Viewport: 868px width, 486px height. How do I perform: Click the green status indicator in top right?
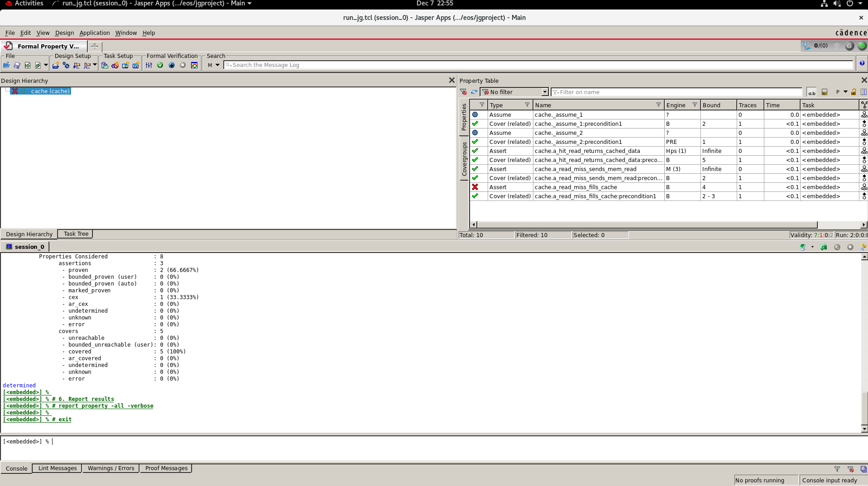point(862,46)
